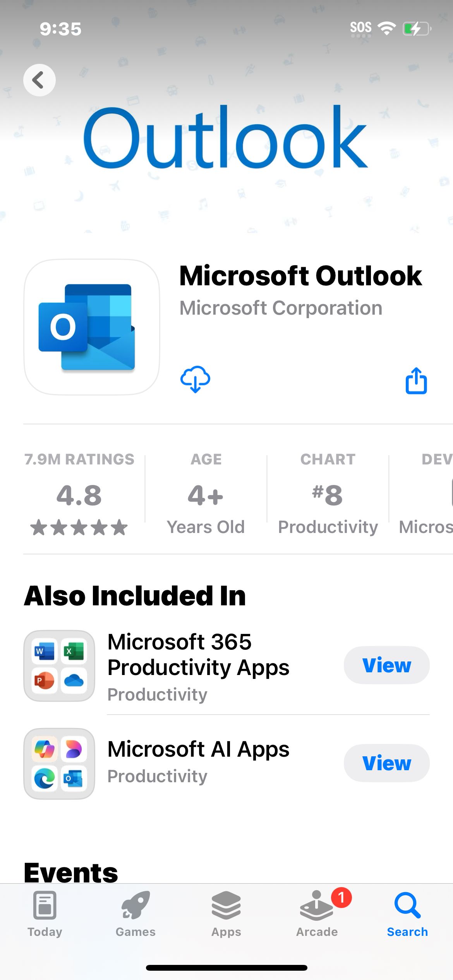Viewport: 453px width, 980px height.
Task: Tap the 4+ age rating info
Action: [x=206, y=494]
